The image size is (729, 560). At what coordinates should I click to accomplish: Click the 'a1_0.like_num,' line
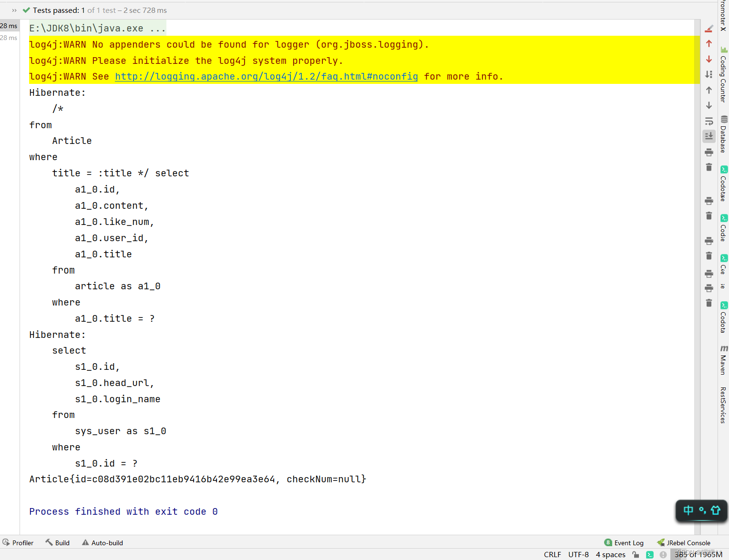point(114,222)
